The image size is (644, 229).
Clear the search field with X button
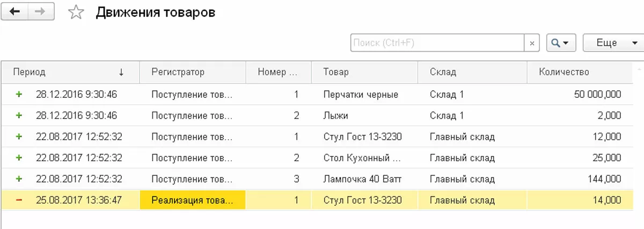tap(532, 43)
